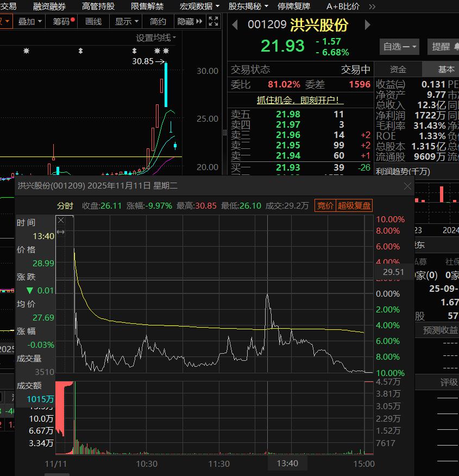The image size is (459, 476).
Task: Switch to the 资金 tab
Action: (x=398, y=69)
